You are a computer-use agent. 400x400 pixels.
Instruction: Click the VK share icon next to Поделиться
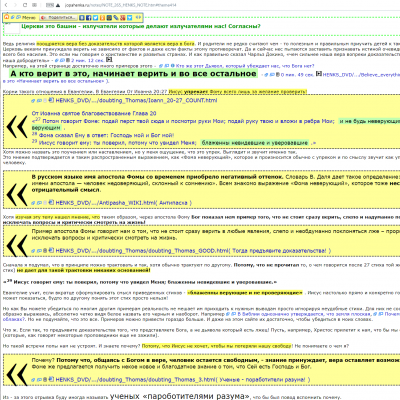coord(82,18)
